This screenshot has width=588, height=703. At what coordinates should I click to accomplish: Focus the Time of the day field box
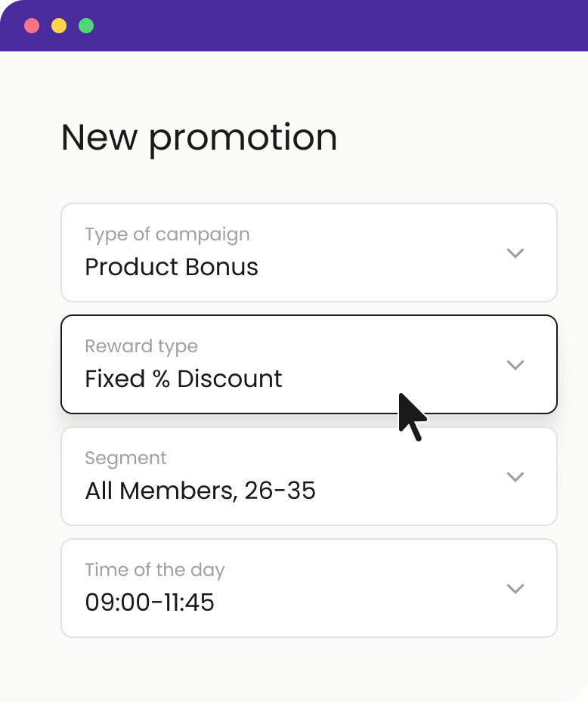point(309,588)
